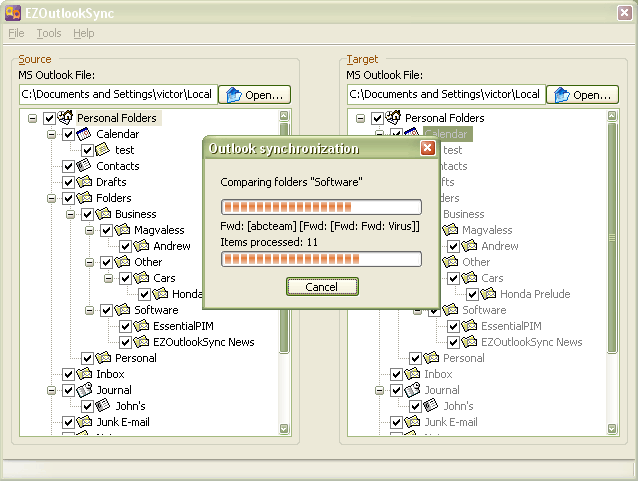This screenshot has width=638, height=481.
Task: Click the Source Folders mail icon
Action: [x=84, y=197]
